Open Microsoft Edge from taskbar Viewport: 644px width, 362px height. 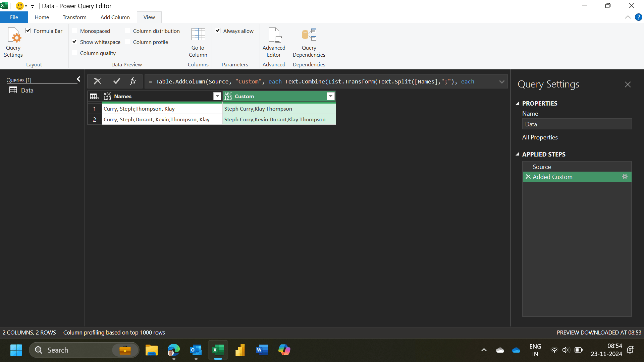pyautogui.click(x=173, y=350)
